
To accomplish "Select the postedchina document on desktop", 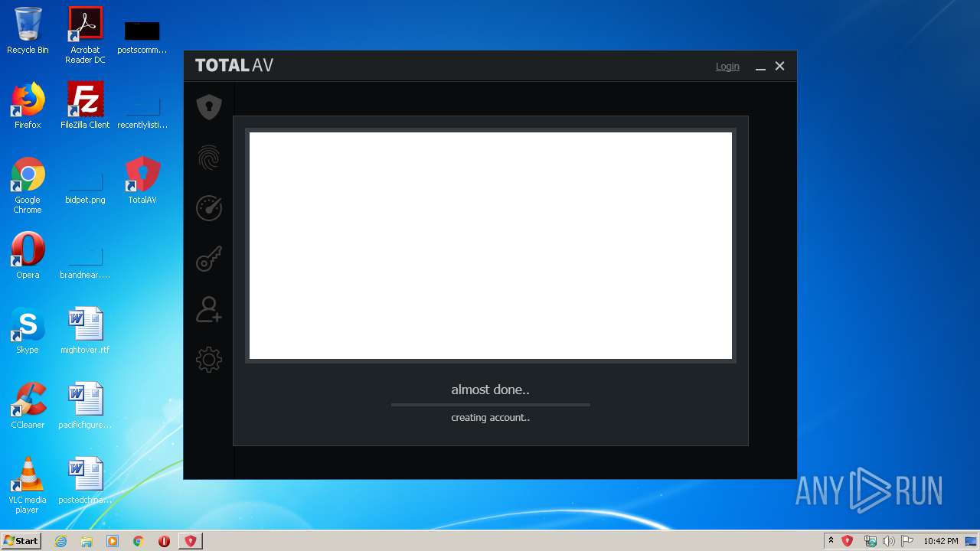I will [85, 481].
